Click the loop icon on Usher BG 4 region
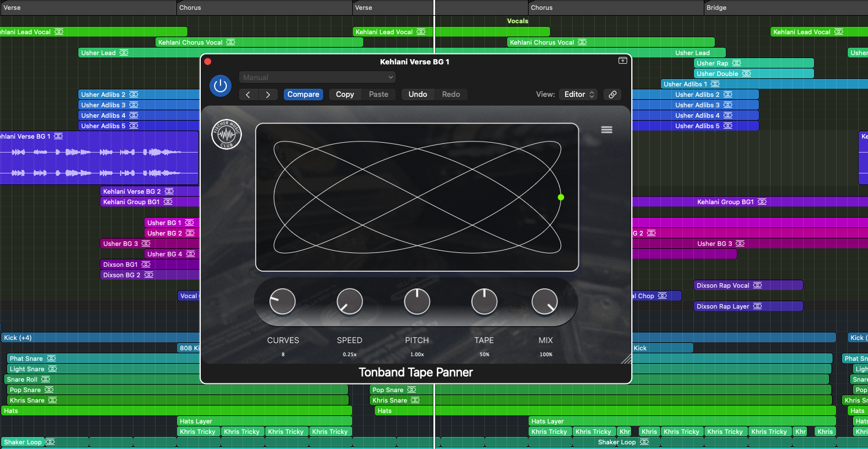 tap(191, 254)
